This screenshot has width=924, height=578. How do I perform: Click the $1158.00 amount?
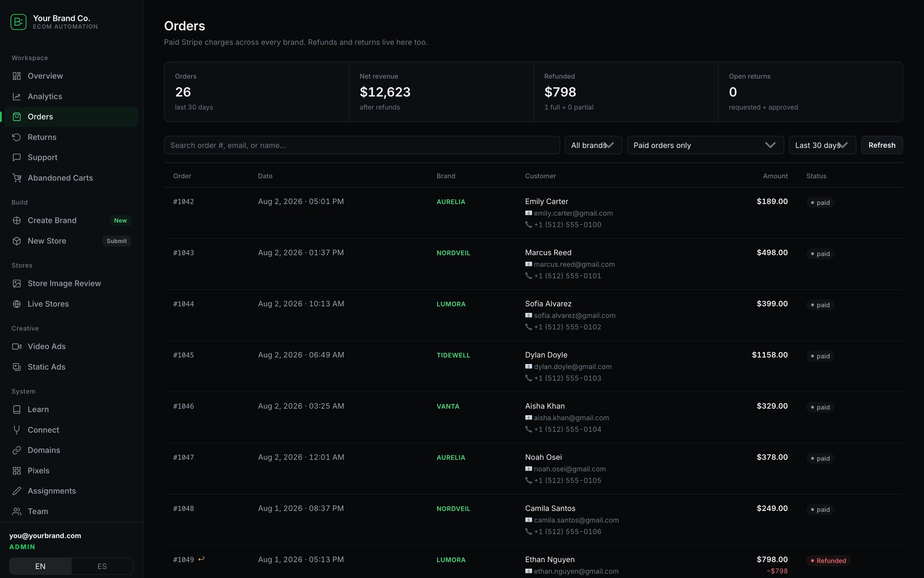pos(770,355)
